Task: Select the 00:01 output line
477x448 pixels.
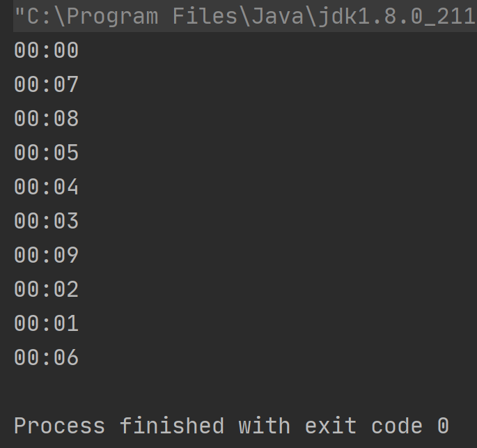Action: 46,323
